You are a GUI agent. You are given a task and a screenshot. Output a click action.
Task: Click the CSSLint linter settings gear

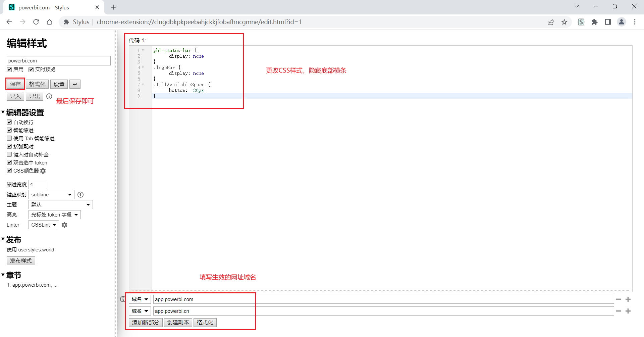coord(64,225)
